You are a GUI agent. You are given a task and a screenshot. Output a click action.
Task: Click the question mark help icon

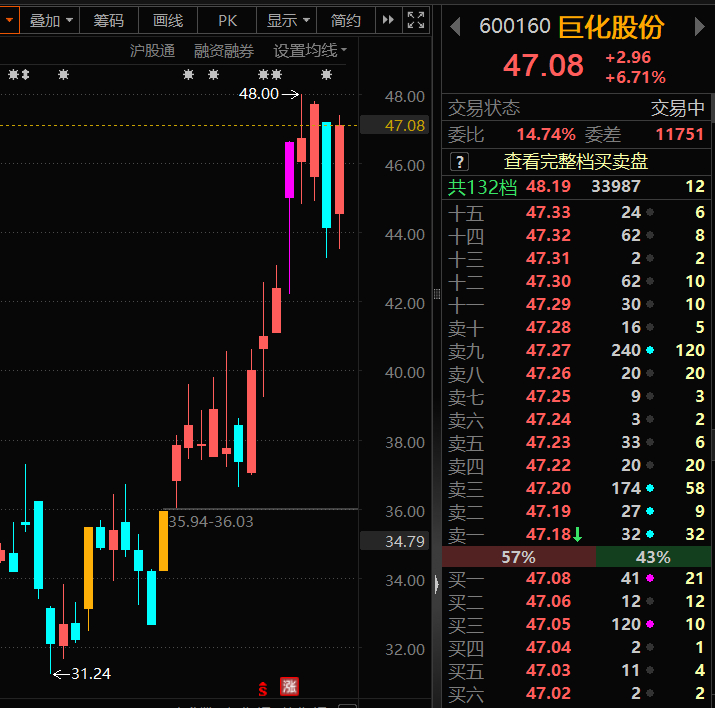pos(459,161)
